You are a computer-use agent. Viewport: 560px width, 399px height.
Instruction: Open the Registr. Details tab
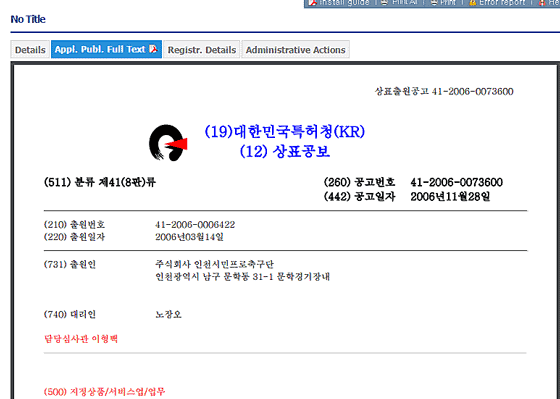(x=202, y=50)
